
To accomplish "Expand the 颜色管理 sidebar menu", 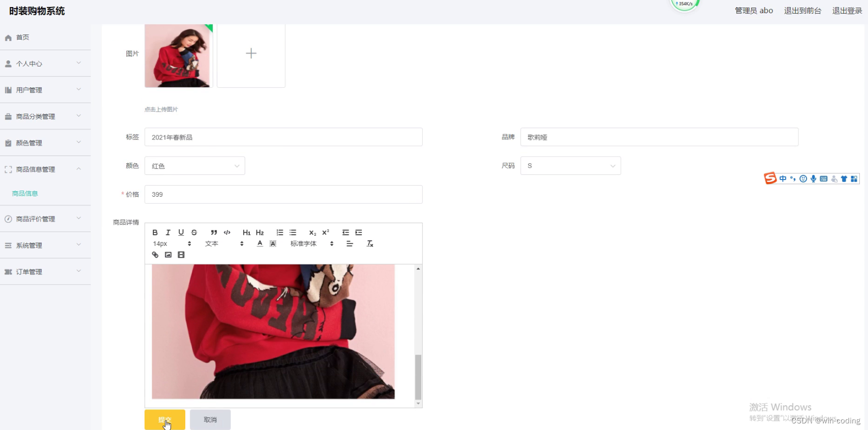I will [45, 143].
